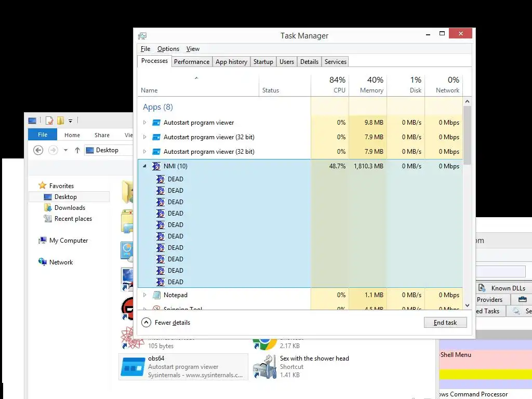The height and width of the screenshot is (399, 532).
Task: Select Recent places in navigation pane
Action: tap(73, 219)
